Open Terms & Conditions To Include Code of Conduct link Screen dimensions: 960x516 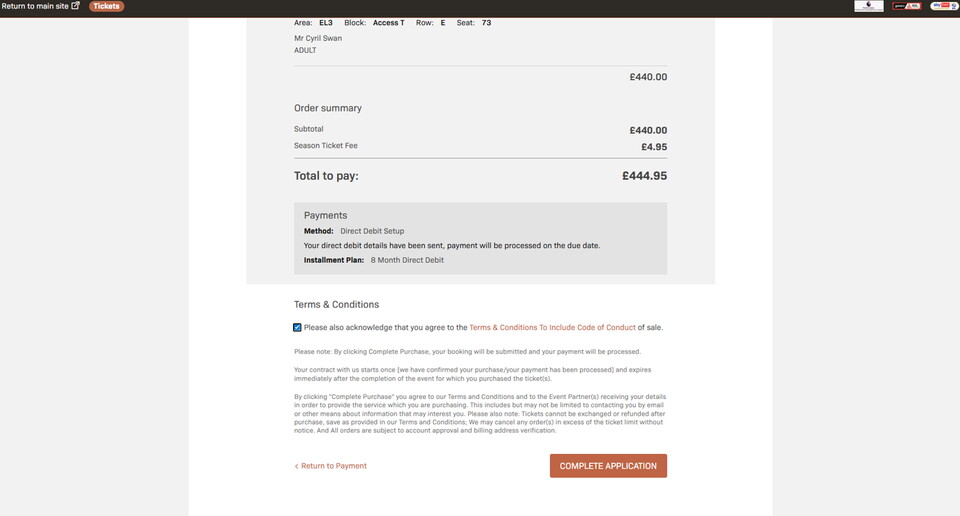552,327
